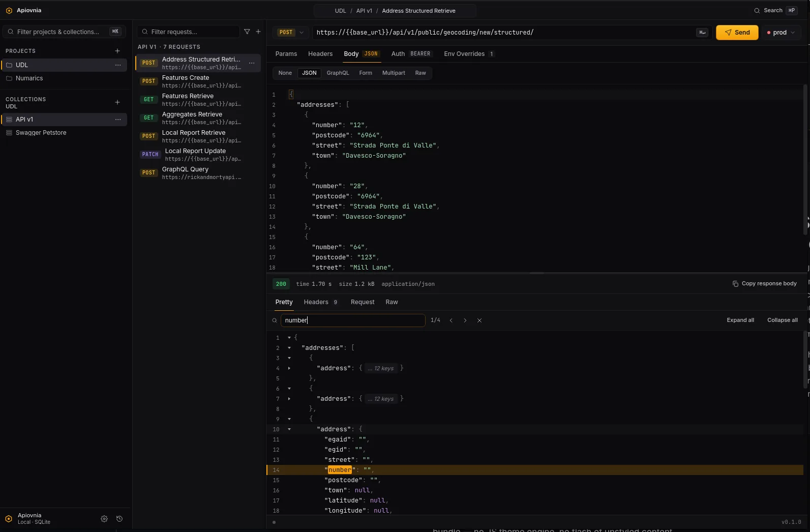Open the POST method dropdown
Screen dimensions: 810x532
(x=290, y=32)
